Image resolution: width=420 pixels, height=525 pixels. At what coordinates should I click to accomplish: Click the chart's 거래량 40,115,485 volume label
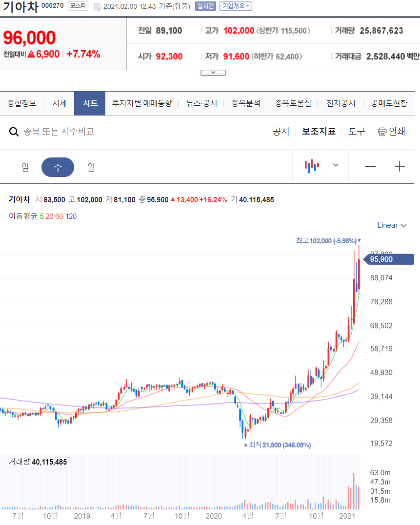(x=38, y=462)
